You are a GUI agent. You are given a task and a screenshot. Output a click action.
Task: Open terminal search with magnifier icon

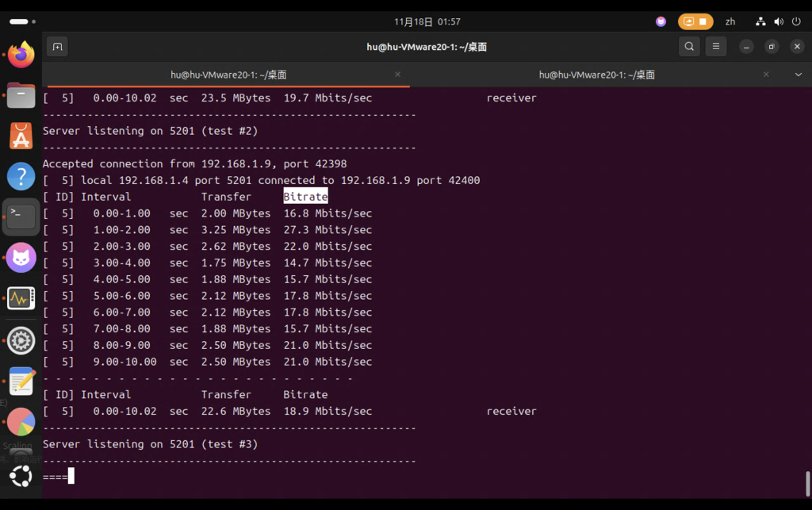coord(689,47)
